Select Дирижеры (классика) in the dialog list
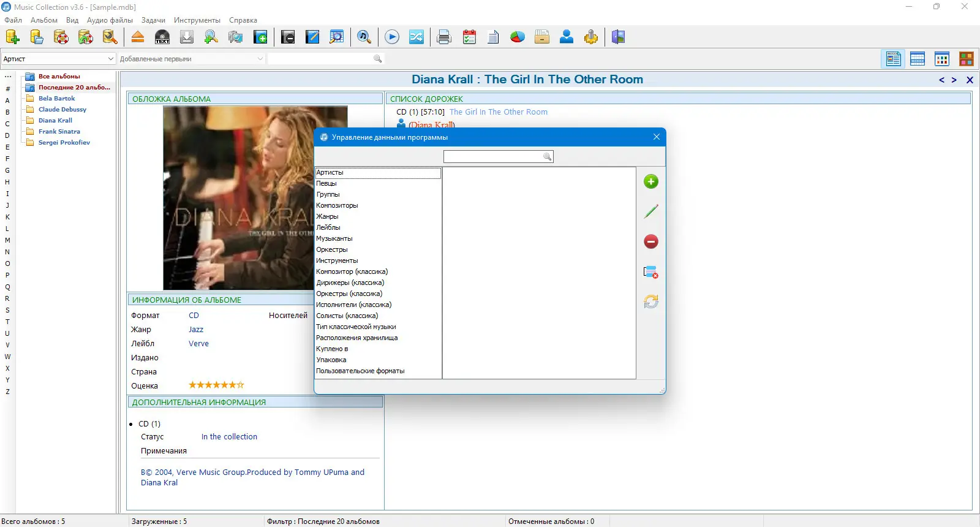The width and height of the screenshot is (980, 527). [378, 283]
